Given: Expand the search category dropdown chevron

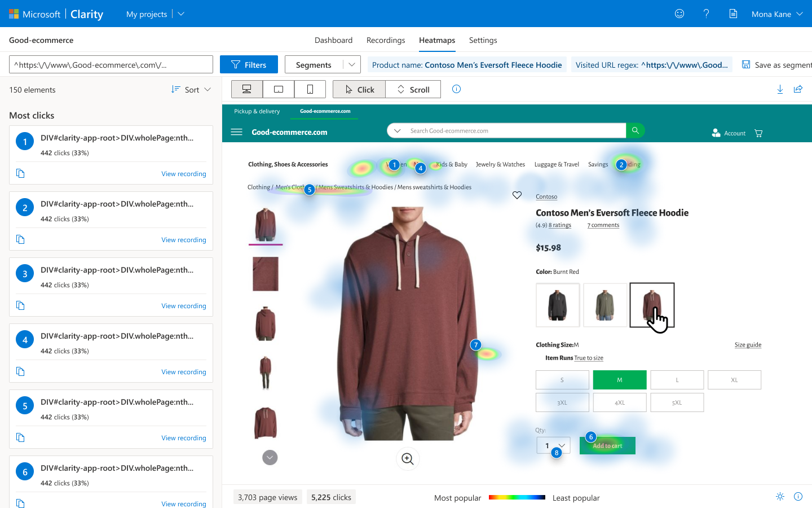Looking at the screenshot, I should [398, 130].
